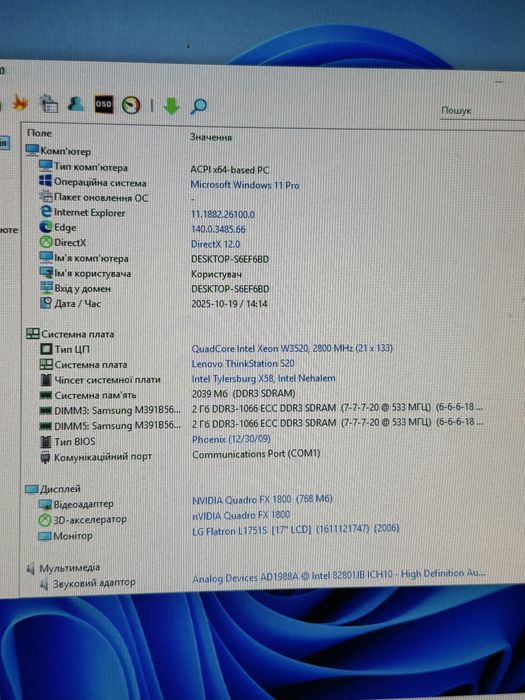Viewport: 525px width, 700px height.
Task: Click the Communications Port (COM1) value
Action: click(256, 454)
